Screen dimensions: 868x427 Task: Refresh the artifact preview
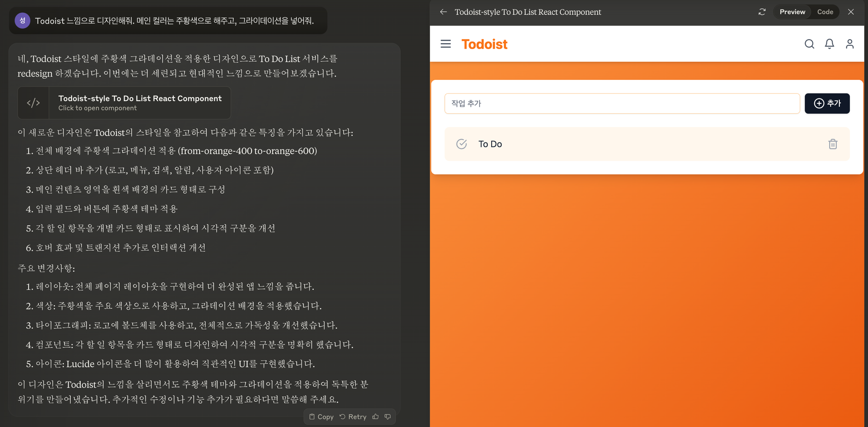tap(762, 12)
